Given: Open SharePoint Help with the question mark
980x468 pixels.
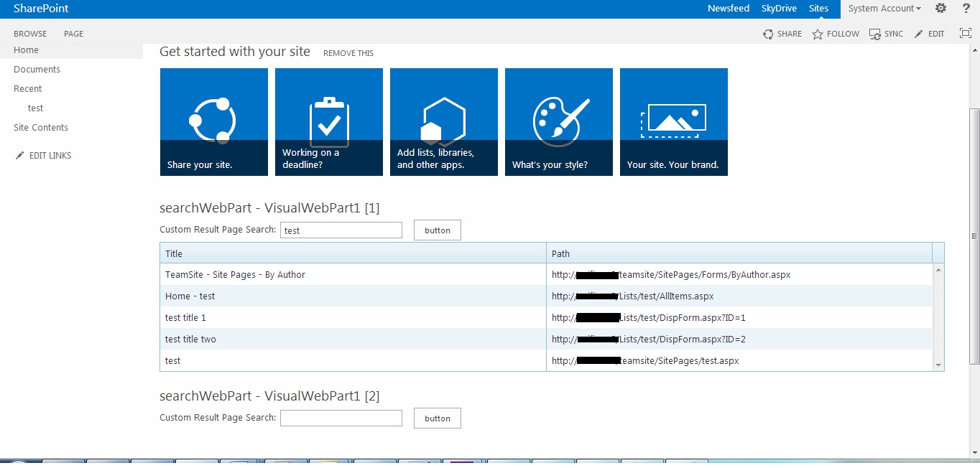Looking at the screenshot, I should tap(966, 8).
